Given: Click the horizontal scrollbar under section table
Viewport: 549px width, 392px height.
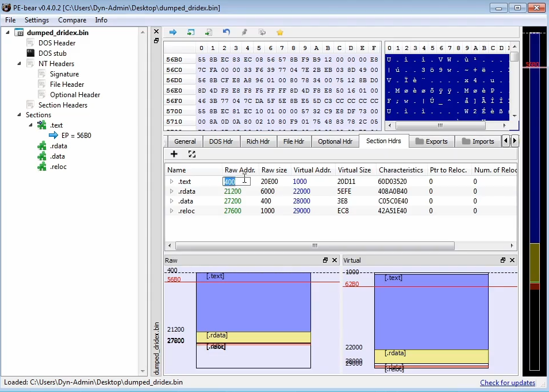Looking at the screenshot, I should point(314,246).
